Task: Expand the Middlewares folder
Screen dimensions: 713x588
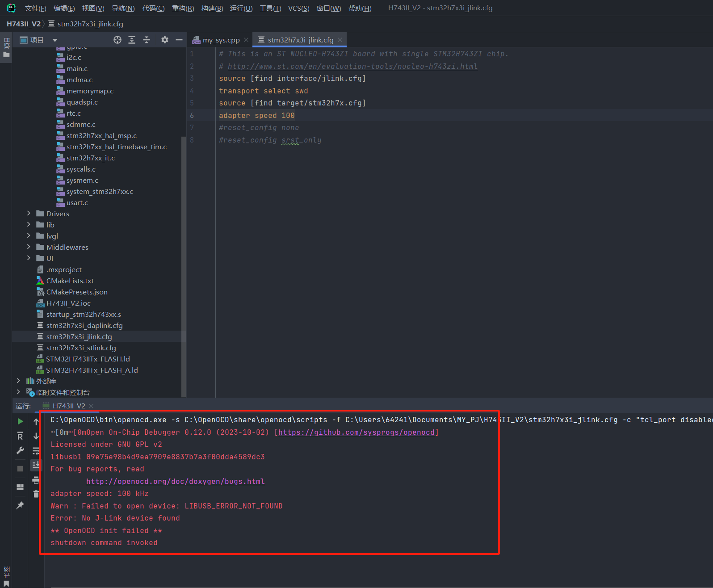Action: tap(29, 247)
